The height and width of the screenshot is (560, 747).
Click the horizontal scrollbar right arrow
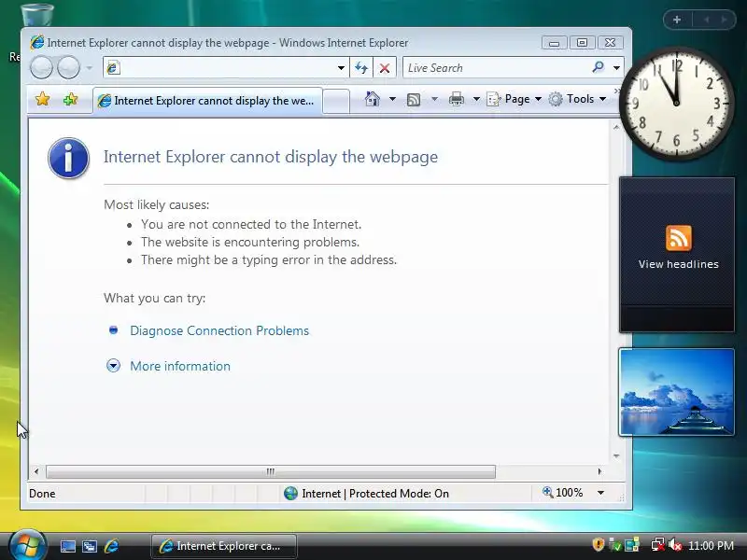point(599,471)
